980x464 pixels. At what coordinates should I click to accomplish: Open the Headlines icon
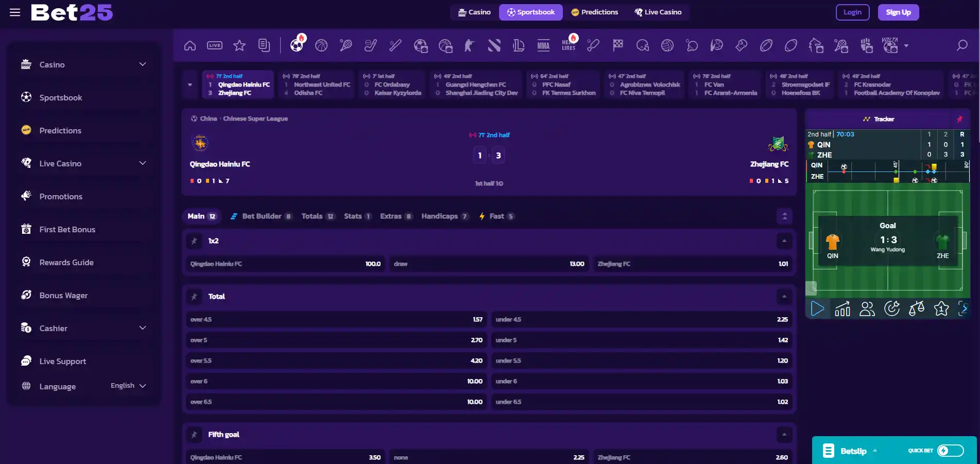pyautogui.click(x=569, y=45)
